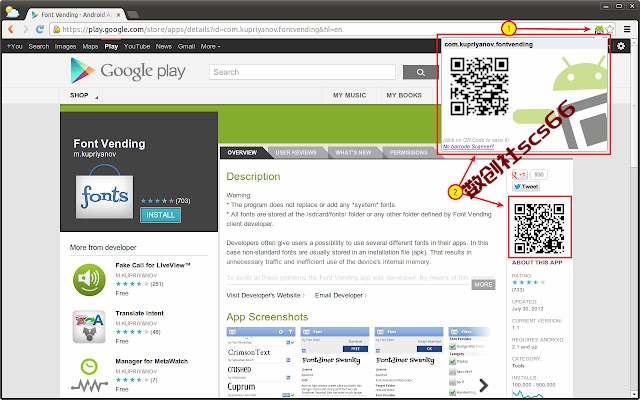Bookmark page with star icon
Screen dimensions: 640x400
coord(610,29)
